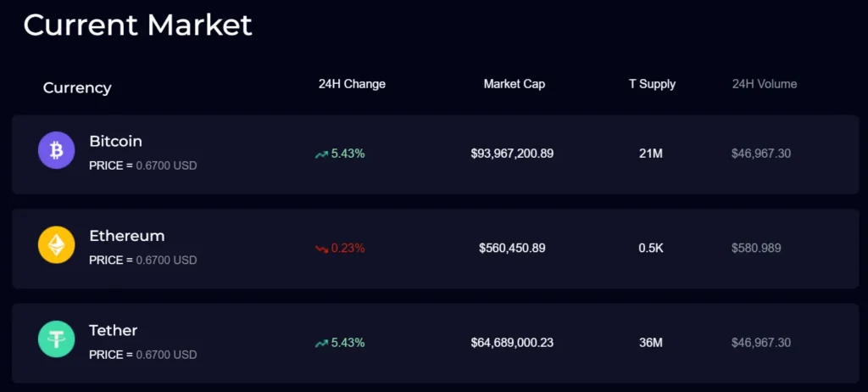This screenshot has width=868, height=392.
Task: Click Tether's market cap value $64,689,000.23
Action: [x=512, y=343]
